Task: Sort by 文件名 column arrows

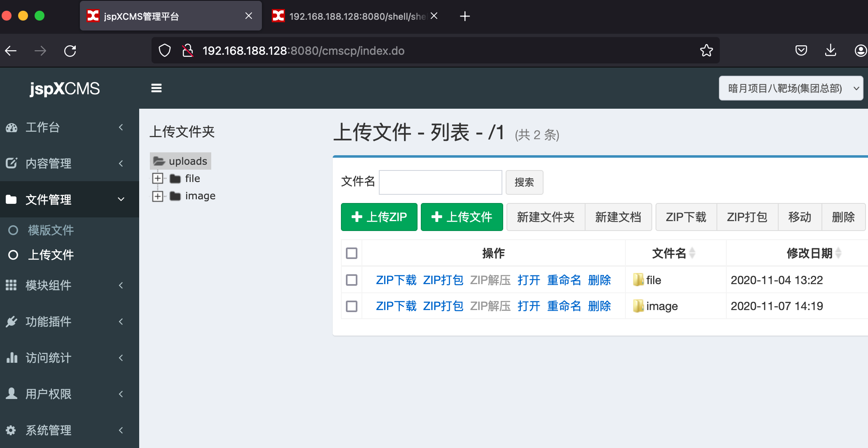Action: [692, 253]
